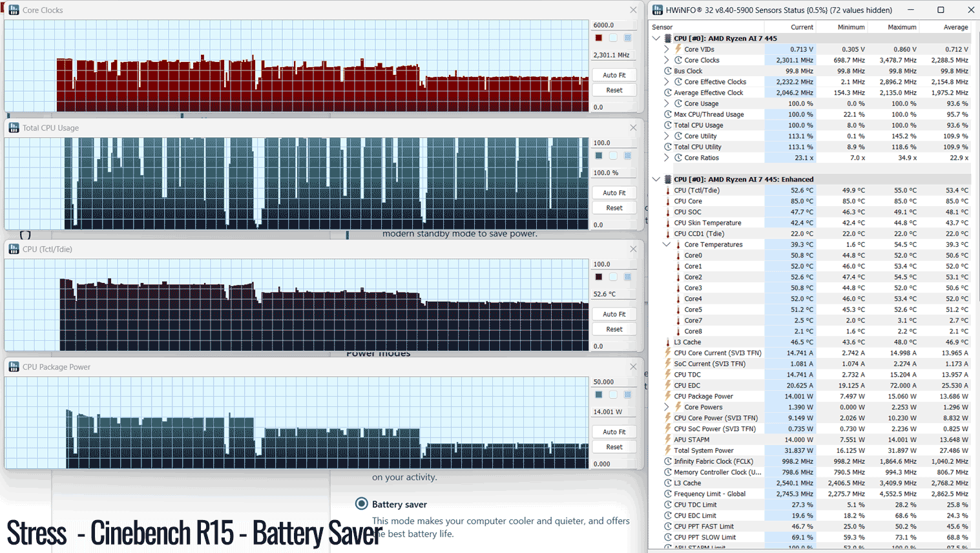Collapse the Core Temperatures row
This screenshot has height=553, width=980.
point(667,245)
